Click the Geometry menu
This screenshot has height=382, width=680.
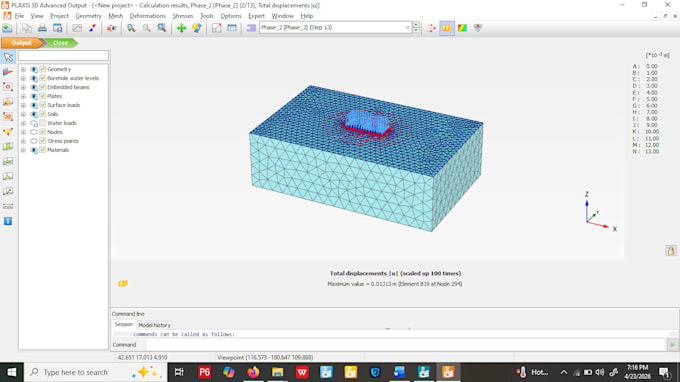88,16
